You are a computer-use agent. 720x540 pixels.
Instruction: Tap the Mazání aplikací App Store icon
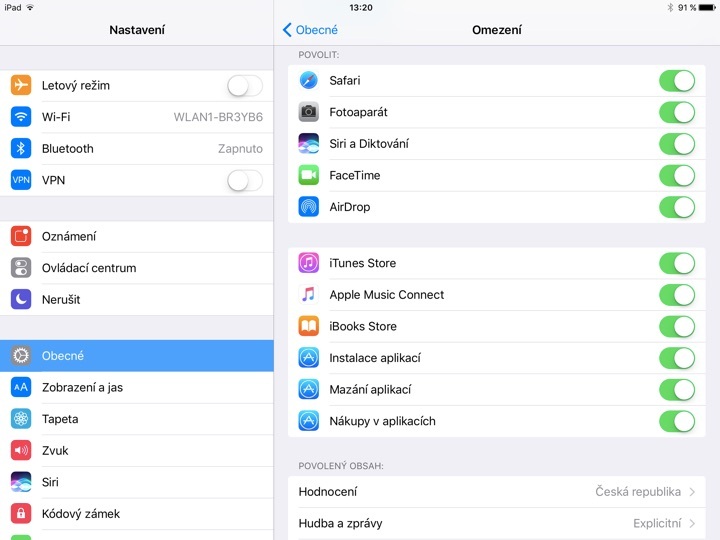click(309, 390)
